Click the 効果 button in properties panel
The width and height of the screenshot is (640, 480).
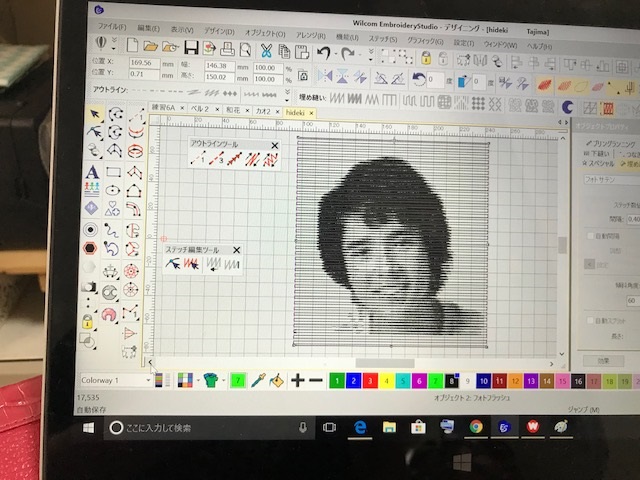coord(603,360)
